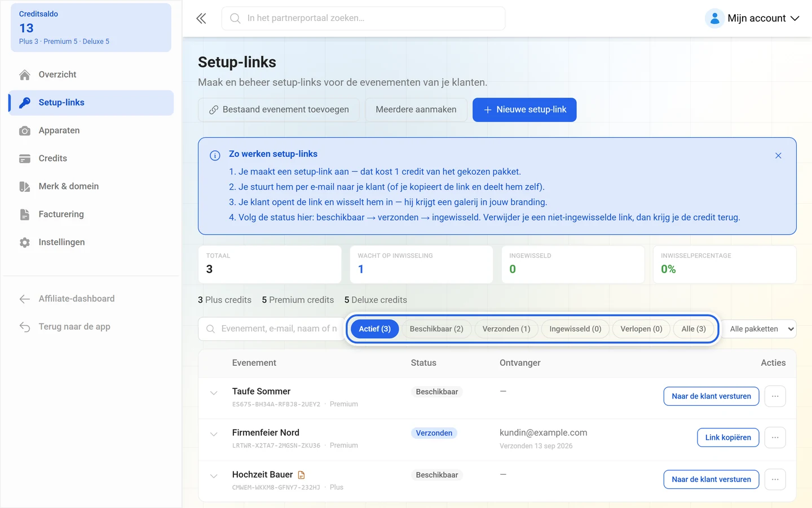Filter by Beschikbaar (2)
Image resolution: width=812 pixels, height=508 pixels.
click(x=436, y=329)
